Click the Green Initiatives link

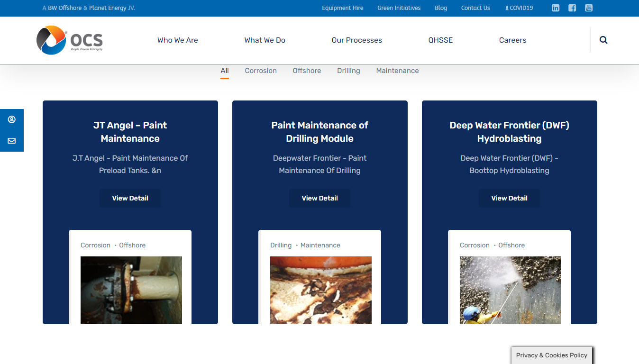399,8
